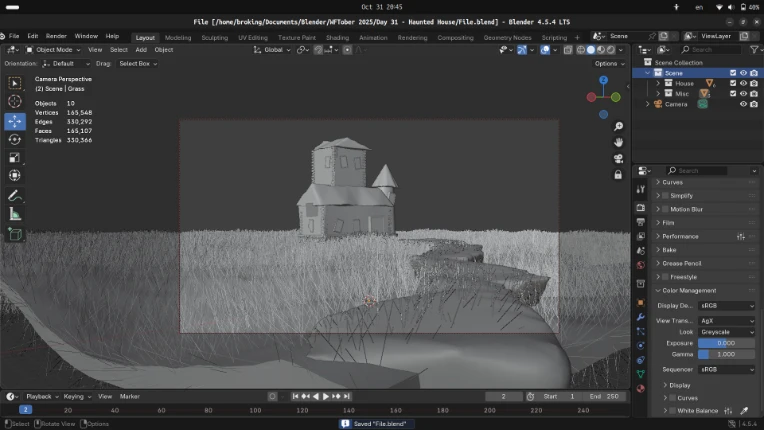
Task: Click the Gamma slider
Action: [x=726, y=355]
